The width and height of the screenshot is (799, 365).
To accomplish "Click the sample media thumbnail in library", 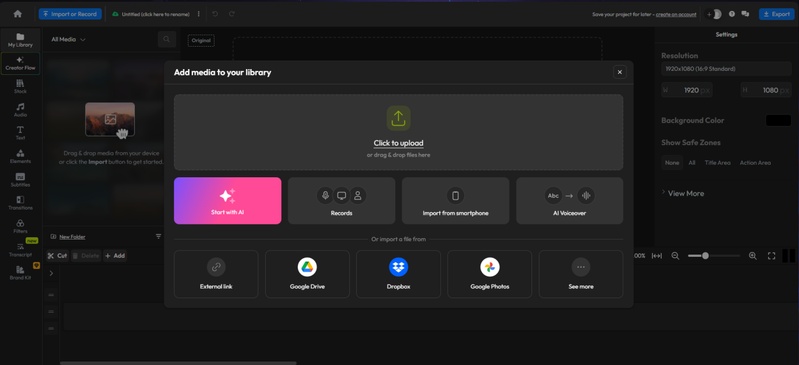I will pos(110,119).
